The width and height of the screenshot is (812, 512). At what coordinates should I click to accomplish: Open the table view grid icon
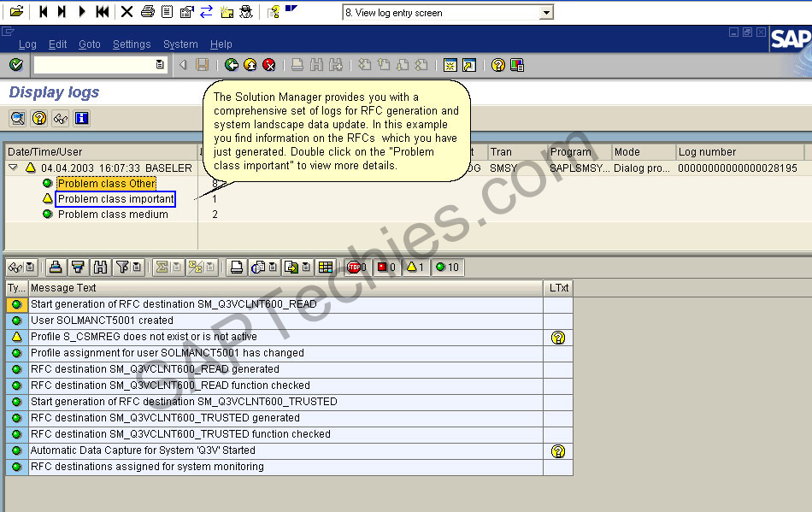326,267
